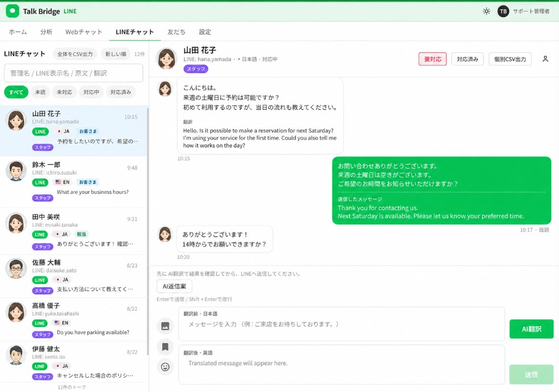The height and width of the screenshot is (392, 559).
Task: Open saved templates with the bookmark icon
Action: [165, 346]
